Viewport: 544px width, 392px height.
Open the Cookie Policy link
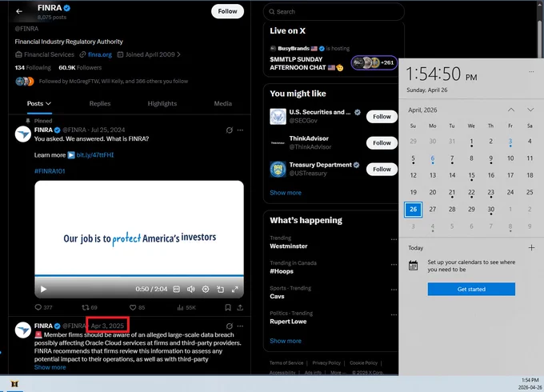point(363,363)
